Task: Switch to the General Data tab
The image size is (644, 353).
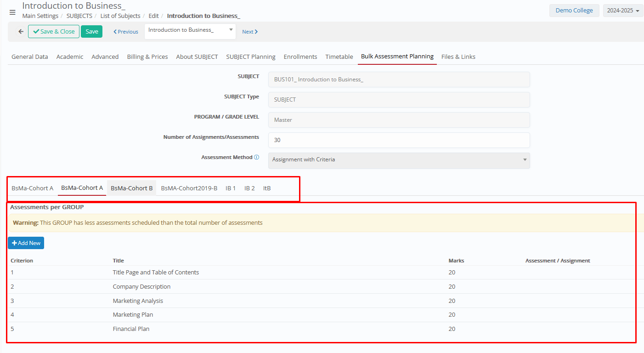Action: [x=30, y=57]
